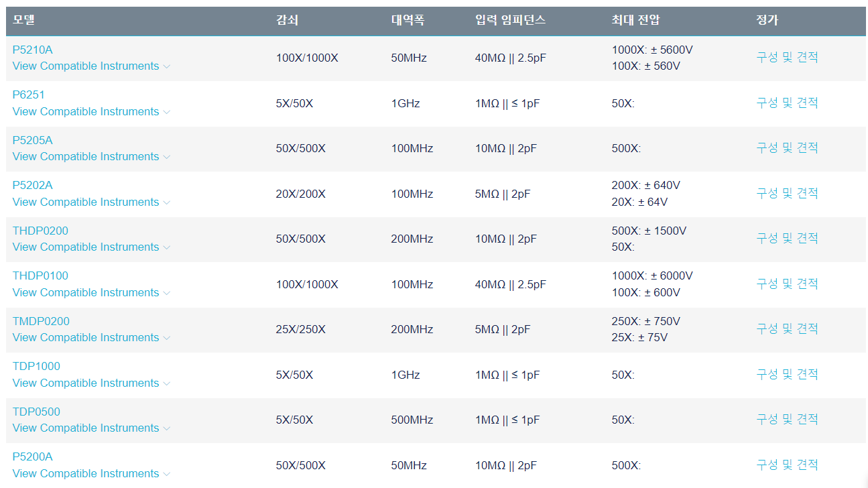Click 구성 및 견적 for P6251
Screen dimensions: 868x488
coord(788,103)
